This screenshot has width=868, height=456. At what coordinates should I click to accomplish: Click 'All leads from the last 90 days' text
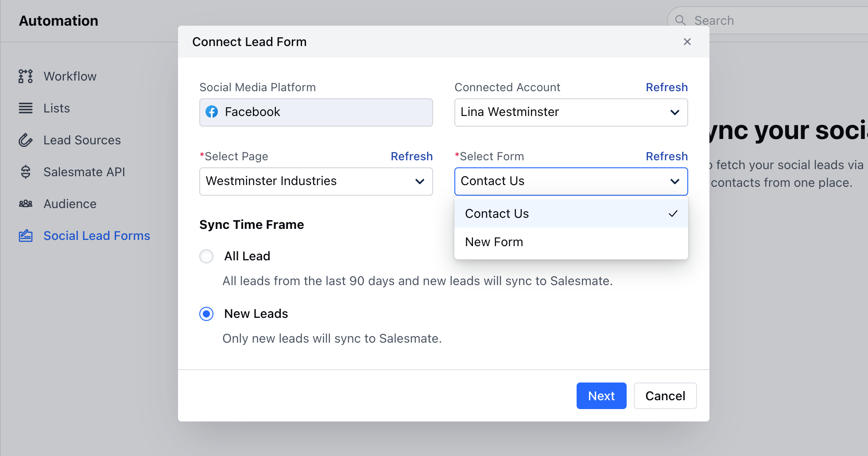coord(418,281)
